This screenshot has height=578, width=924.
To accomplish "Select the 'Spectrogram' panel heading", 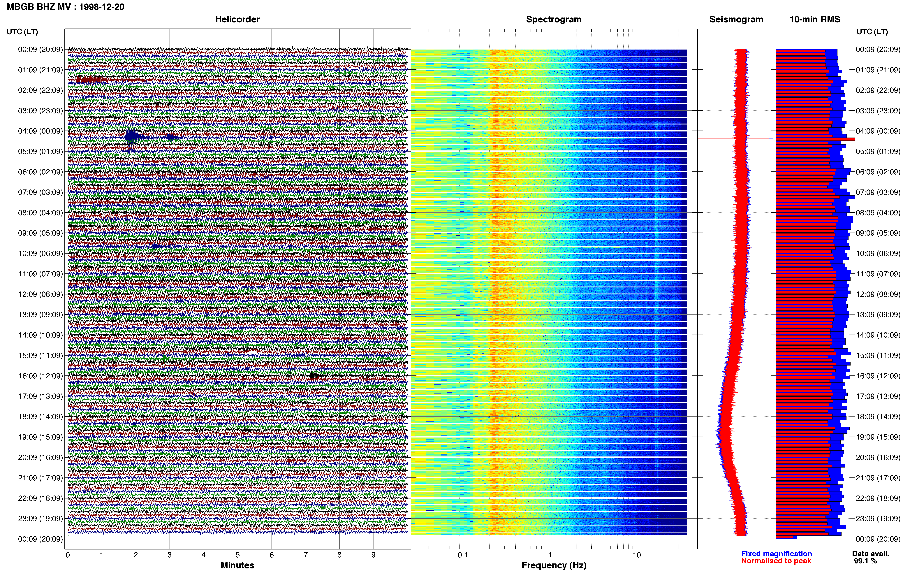I will pos(554,20).
